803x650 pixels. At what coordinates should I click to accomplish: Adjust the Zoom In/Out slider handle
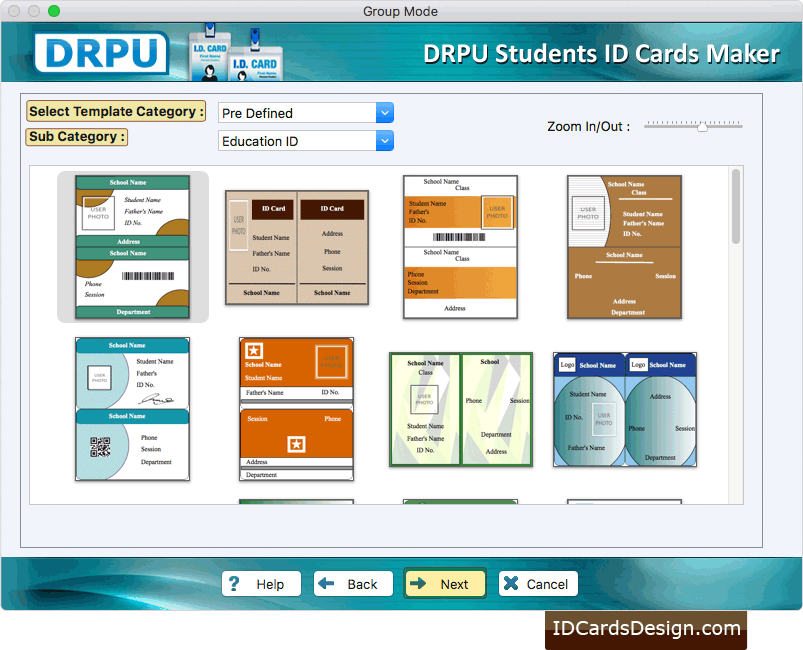point(702,127)
